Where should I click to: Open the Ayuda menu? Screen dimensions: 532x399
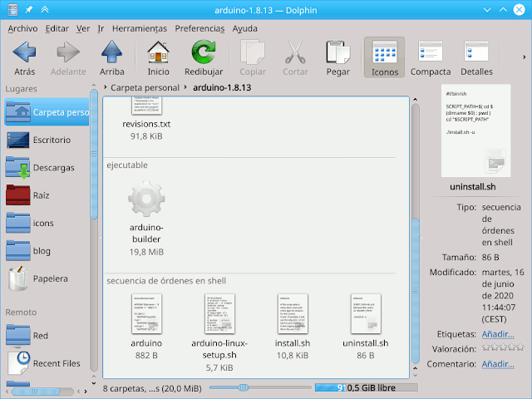click(x=244, y=28)
